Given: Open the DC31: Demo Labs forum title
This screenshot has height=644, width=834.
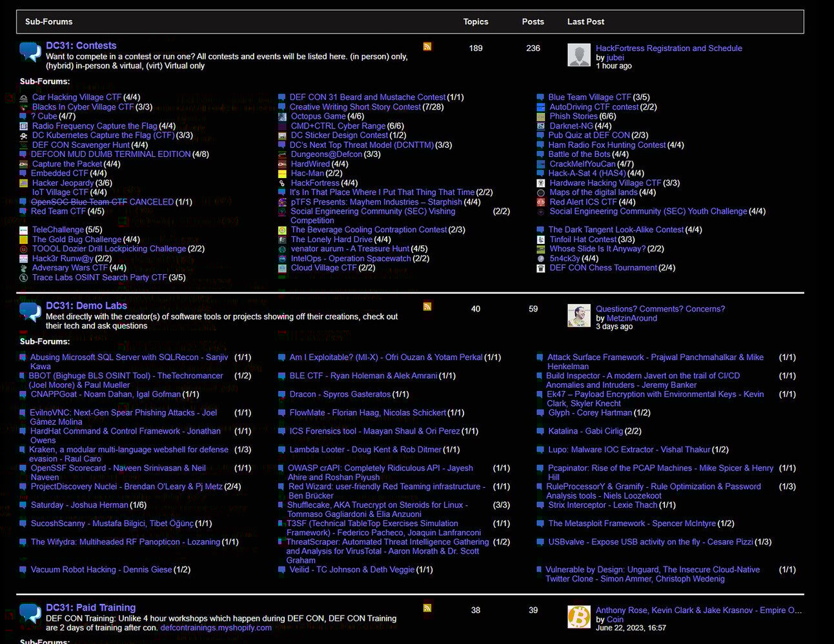Looking at the screenshot, I should [86, 306].
